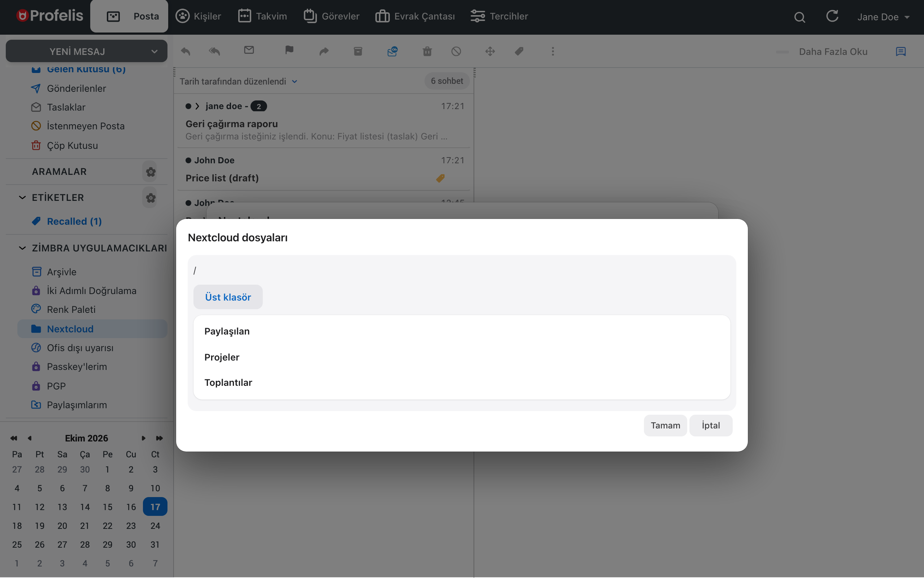Screen dimensions: 924x578
Task: Click the Reply All icon in toolbar
Action: point(215,51)
